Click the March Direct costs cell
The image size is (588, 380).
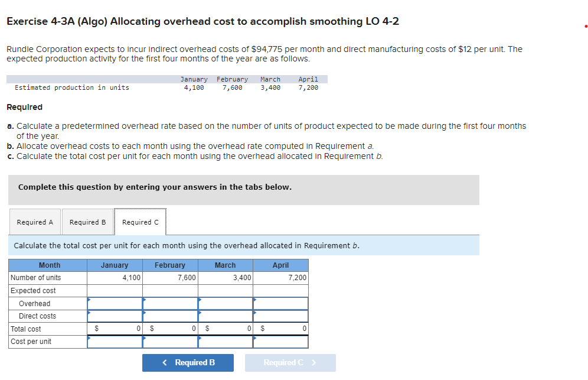click(x=225, y=316)
